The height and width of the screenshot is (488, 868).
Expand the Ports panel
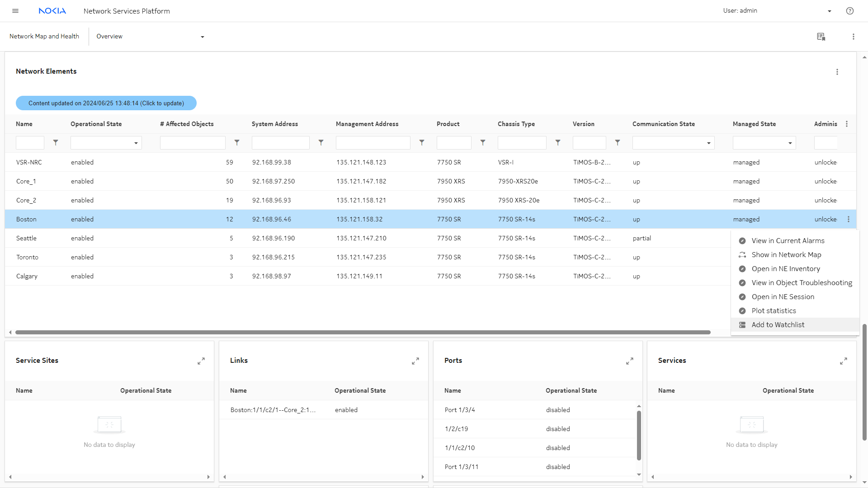pyautogui.click(x=629, y=361)
